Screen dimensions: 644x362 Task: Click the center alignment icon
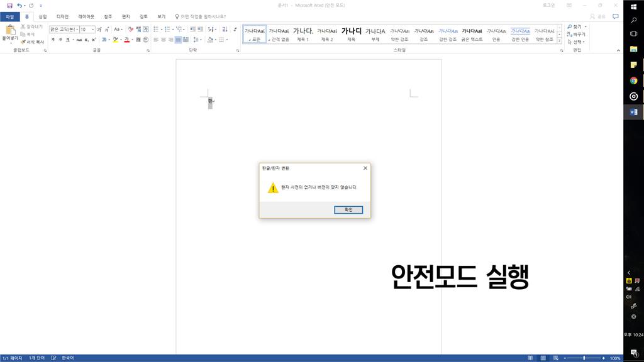tap(164, 40)
